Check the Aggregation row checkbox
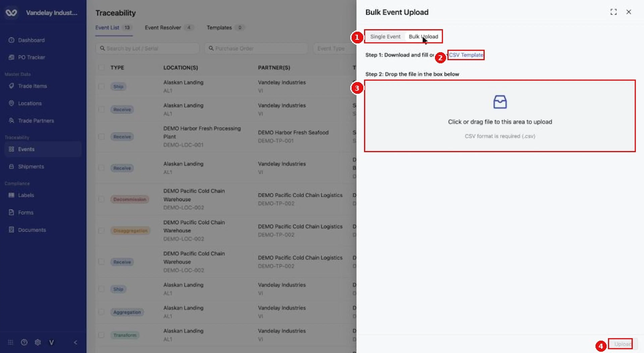The width and height of the screenshot is (644, 353). tap(101, 312)
